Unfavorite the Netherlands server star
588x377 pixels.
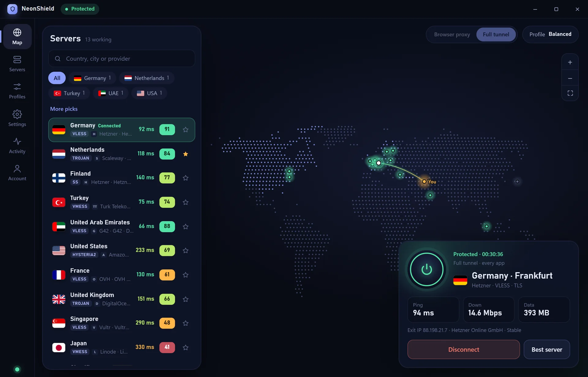pyautogui.click(x=186, y=154)
